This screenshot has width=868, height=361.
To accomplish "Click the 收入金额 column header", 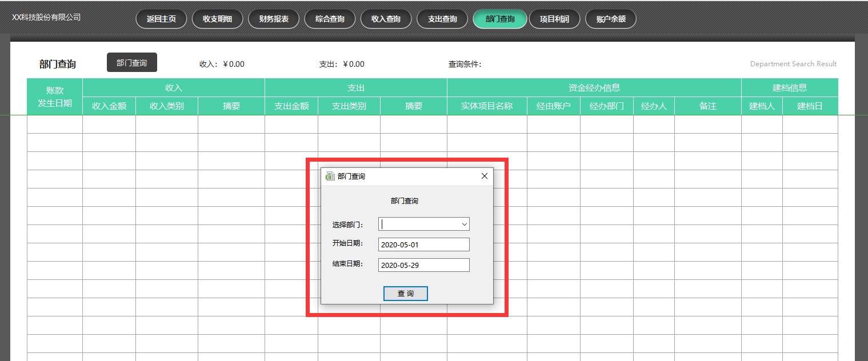I will coord(109,105).
